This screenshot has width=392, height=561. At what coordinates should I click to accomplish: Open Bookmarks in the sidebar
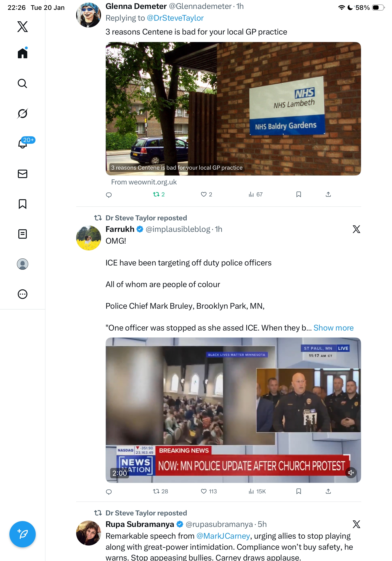(23, 204)
